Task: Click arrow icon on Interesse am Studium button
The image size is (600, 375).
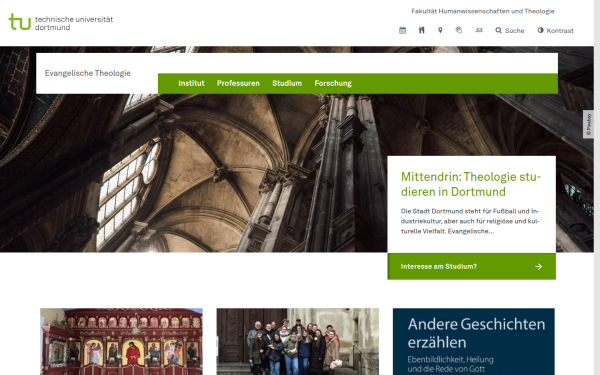Action: point(538,266)
